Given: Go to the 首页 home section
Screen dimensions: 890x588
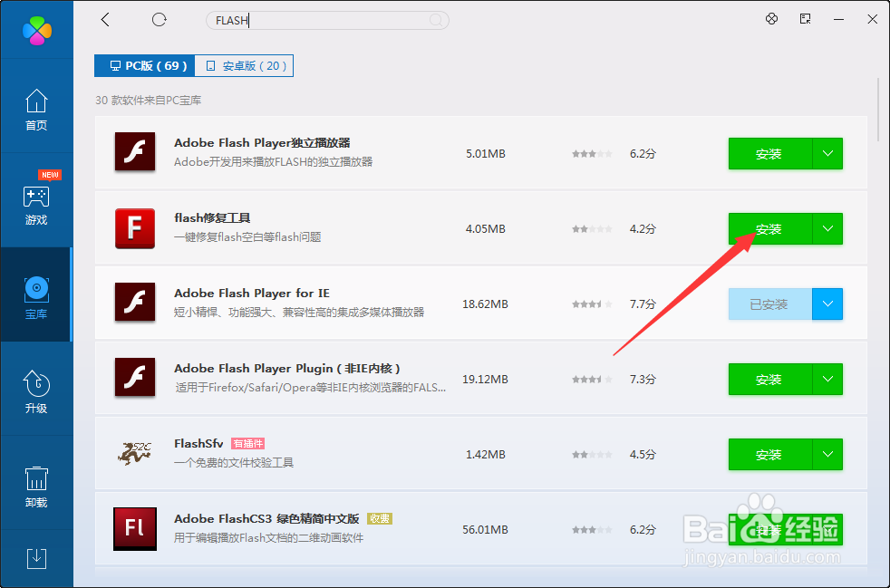Looking at the screenshot, I should 36,110.
